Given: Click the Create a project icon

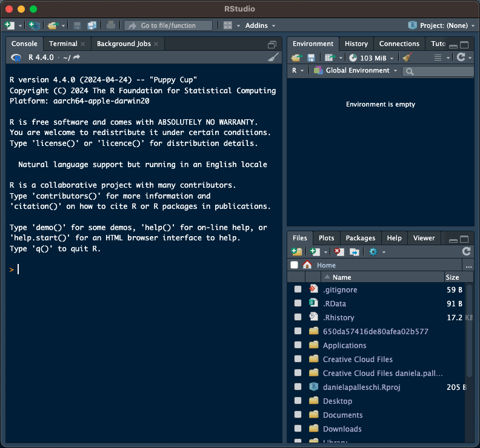Looking at the screenshot, I should point(34,25).
